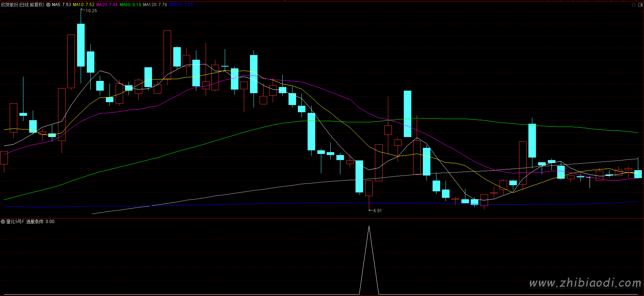Select the MA5 legend value
Viewport: 644px width, 296px height.
pyautogui.click(x=61, y=5)
